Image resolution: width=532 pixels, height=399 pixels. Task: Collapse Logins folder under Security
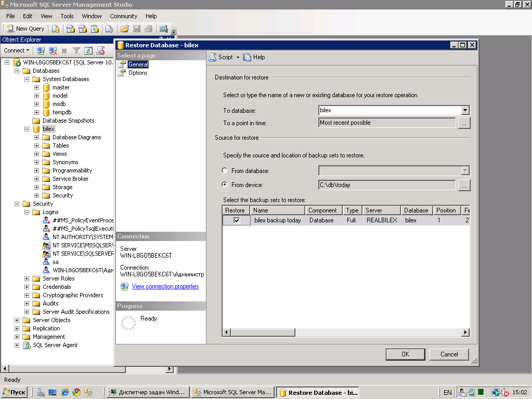(x=27, y=212)
